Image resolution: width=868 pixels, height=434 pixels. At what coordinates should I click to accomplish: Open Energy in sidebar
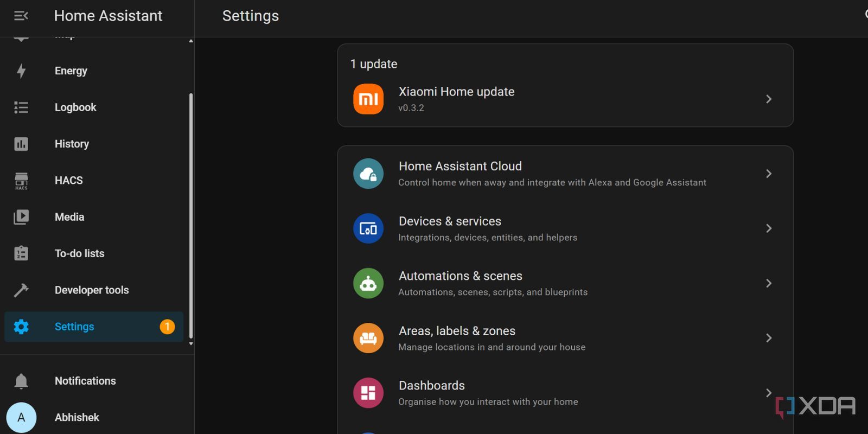pos(71,71)
